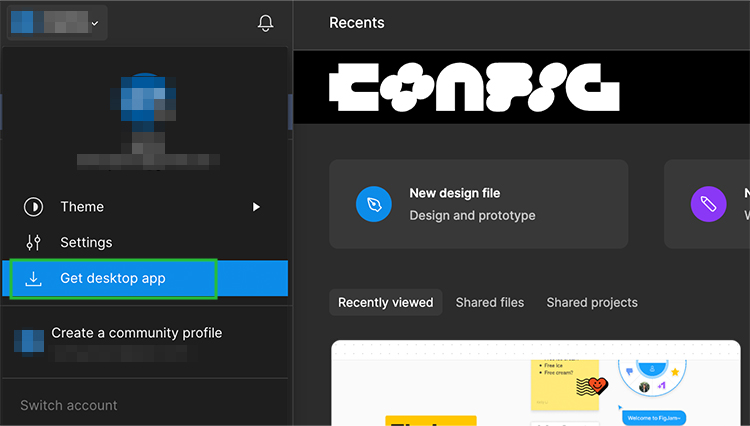Switch to the Shared files tab

[x=490, y=303]
